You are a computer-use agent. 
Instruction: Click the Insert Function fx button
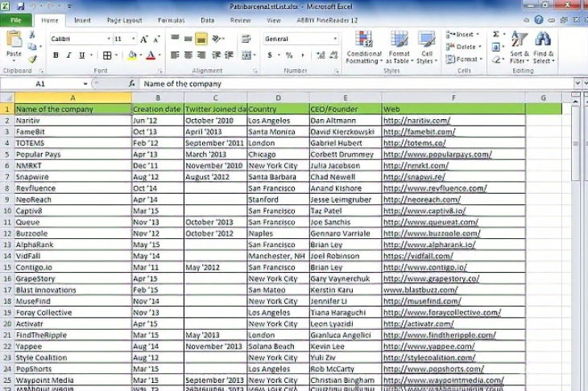[131, 84]
